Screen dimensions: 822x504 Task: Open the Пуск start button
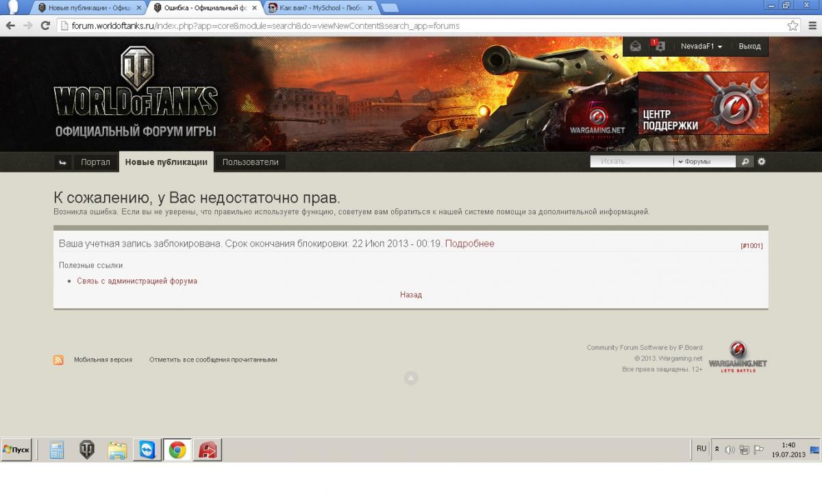[x=16, y=449]
